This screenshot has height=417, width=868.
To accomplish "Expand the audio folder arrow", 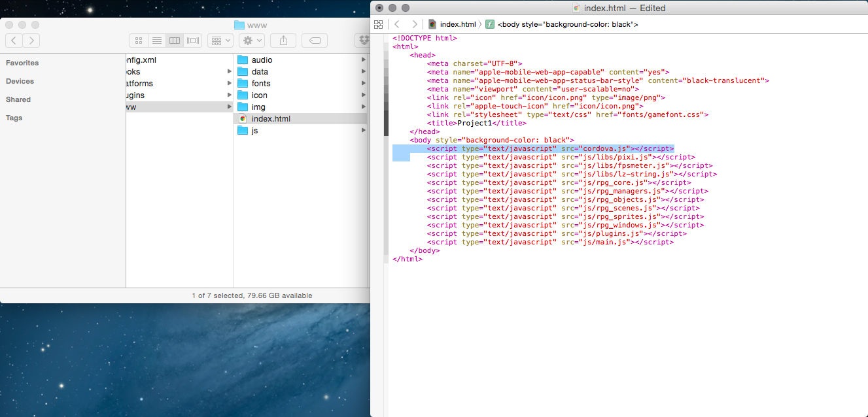I will pos(363,60).
